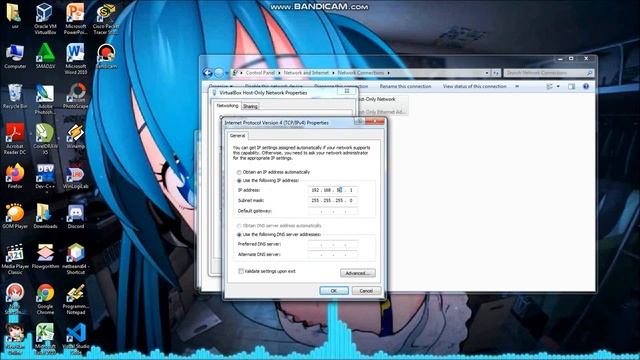Open the address bar history dropdown arrow
This screenshot has width=640, height=360.
coord(487,73)
